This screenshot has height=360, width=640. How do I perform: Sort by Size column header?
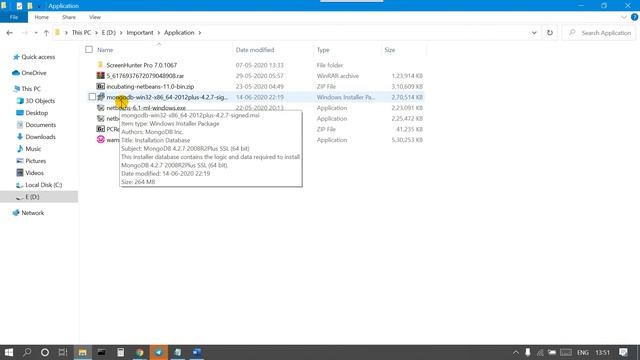click(x=390, y=50)
